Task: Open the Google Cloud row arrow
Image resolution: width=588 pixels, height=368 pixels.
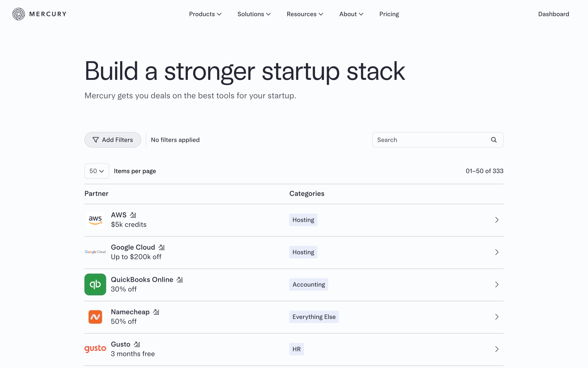Action: click(x=497, y=252)
